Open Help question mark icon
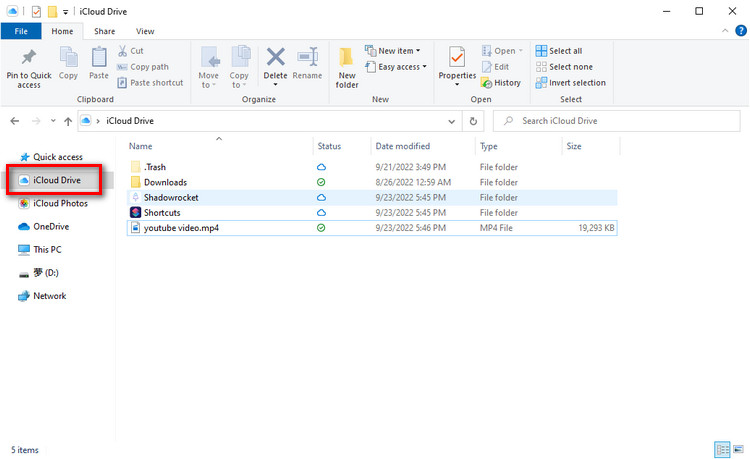This screenshot has height=459, width=750. [741, 31]
